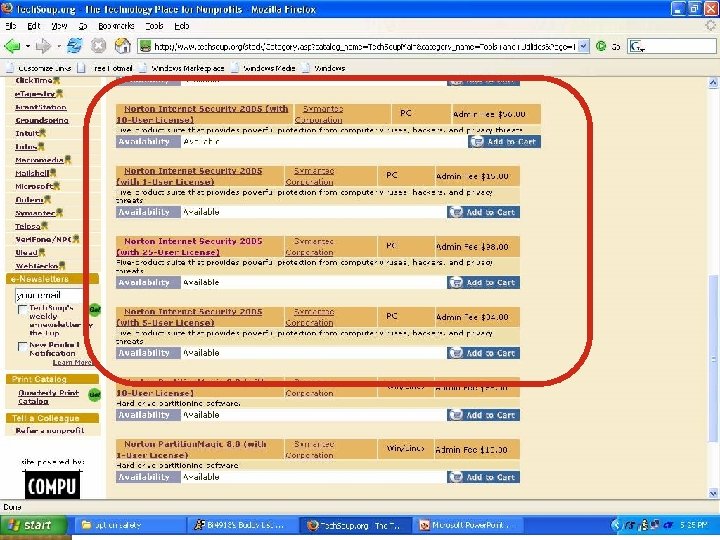The image size is (720, 540).
Task: Open the Windows Media bookmark
Action: click(x=263, y=68)
